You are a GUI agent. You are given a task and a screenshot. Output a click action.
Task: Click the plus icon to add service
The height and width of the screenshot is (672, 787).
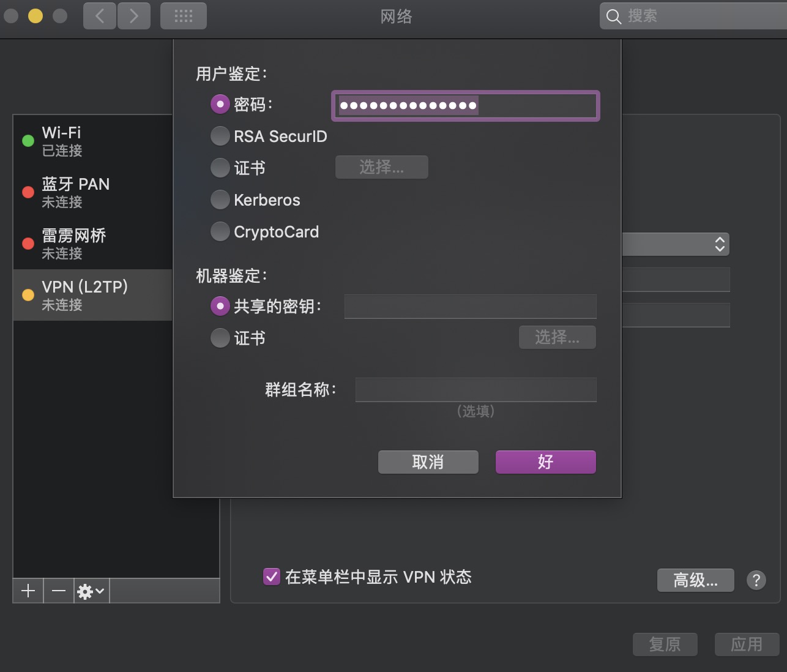(x=28, y=591)
